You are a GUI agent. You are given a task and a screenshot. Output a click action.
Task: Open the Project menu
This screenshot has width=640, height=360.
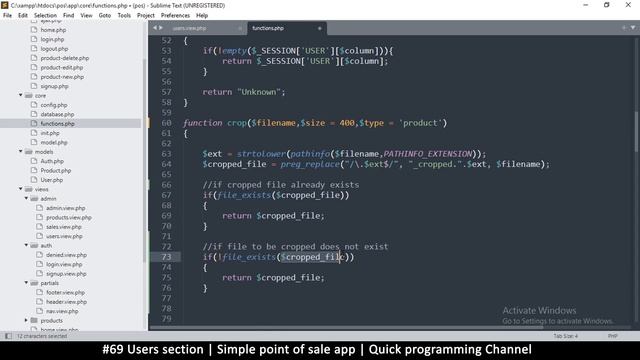(146, 16)
